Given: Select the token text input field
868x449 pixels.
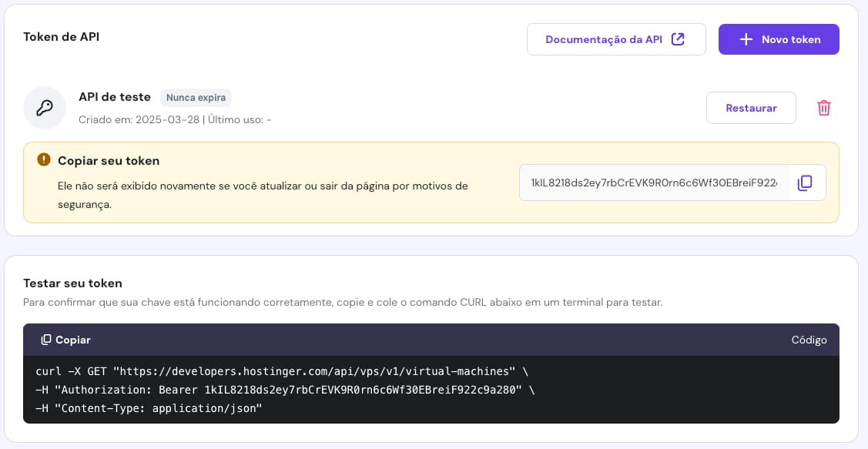Looking at the screenshot, I should click(x=653, y=183).
